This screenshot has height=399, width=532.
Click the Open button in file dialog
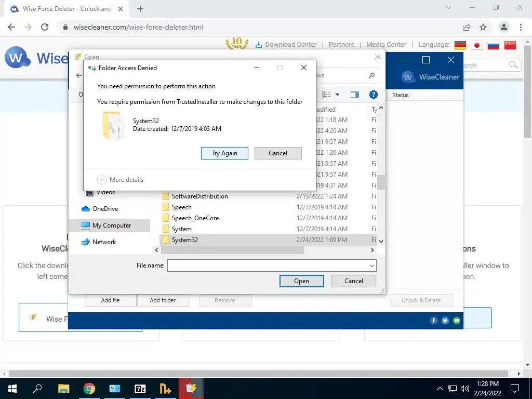click(302, 281)
